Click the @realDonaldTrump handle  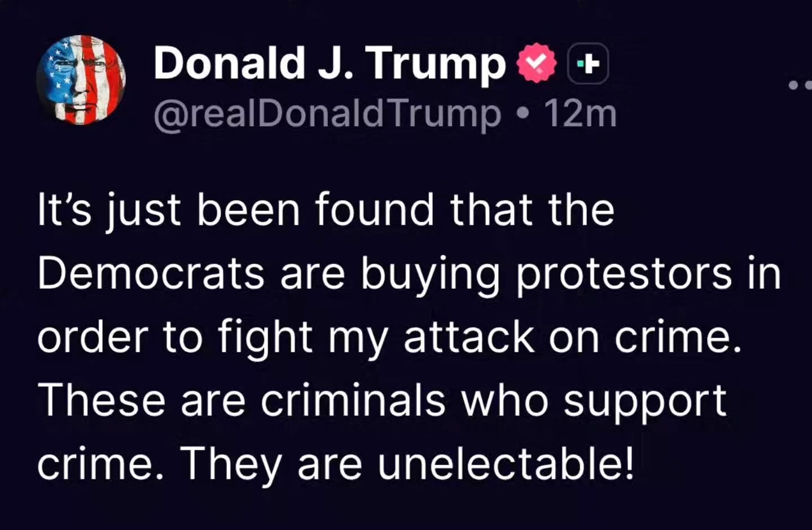click(327, 114)
